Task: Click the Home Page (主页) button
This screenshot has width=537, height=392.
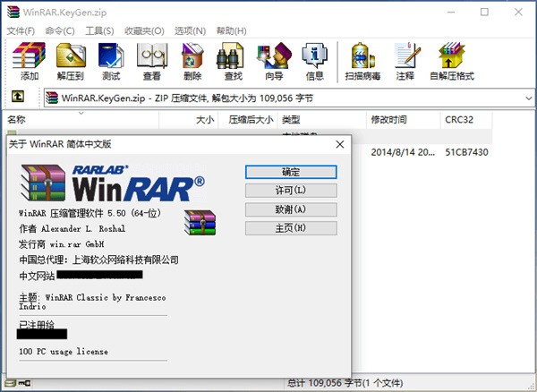Action: 291,228
